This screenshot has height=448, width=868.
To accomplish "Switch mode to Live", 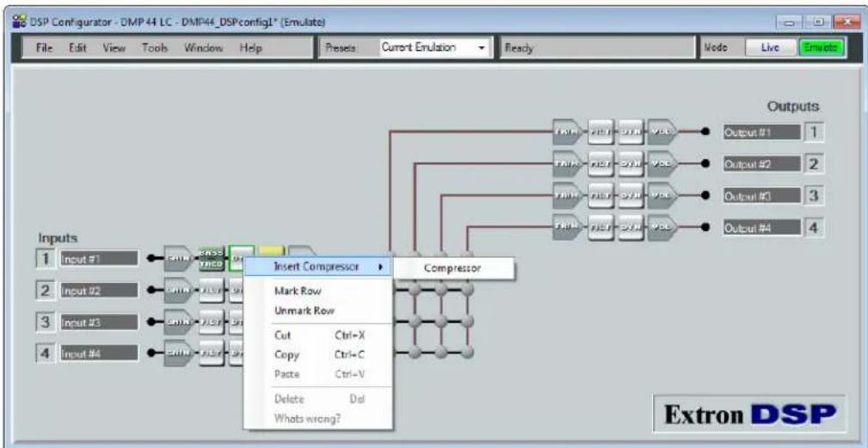I will coord(770,48).
